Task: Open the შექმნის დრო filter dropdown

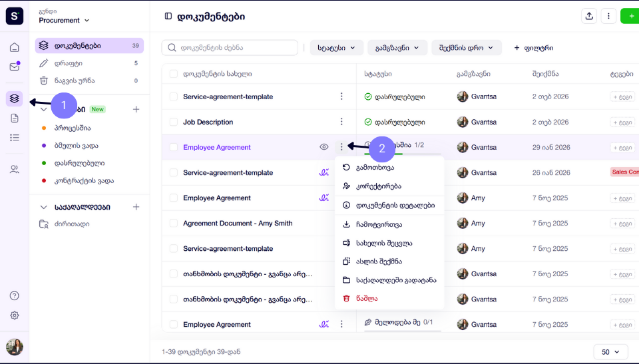Action: tap(466, 48)
